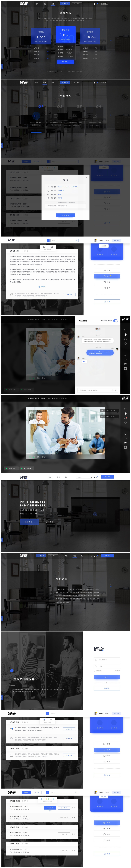Toggle the auto-adjust window switch in chat panel
The width and height of the screenshot is (131, 868).
point(115,321)
